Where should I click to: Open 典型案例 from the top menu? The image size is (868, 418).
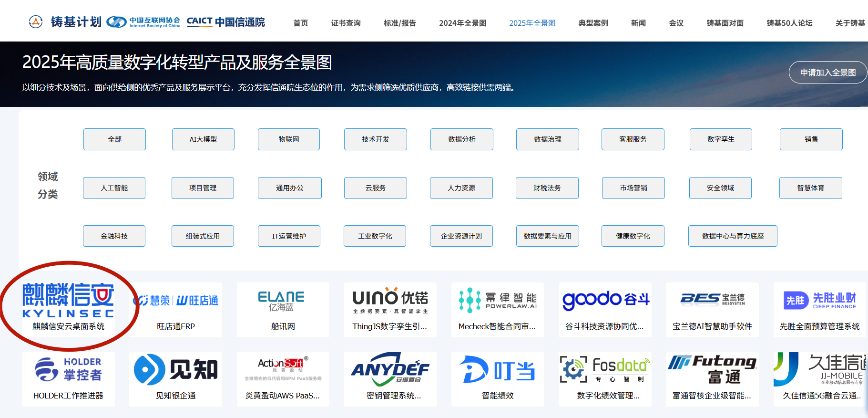pyautogui.click(x=593, y=23)
